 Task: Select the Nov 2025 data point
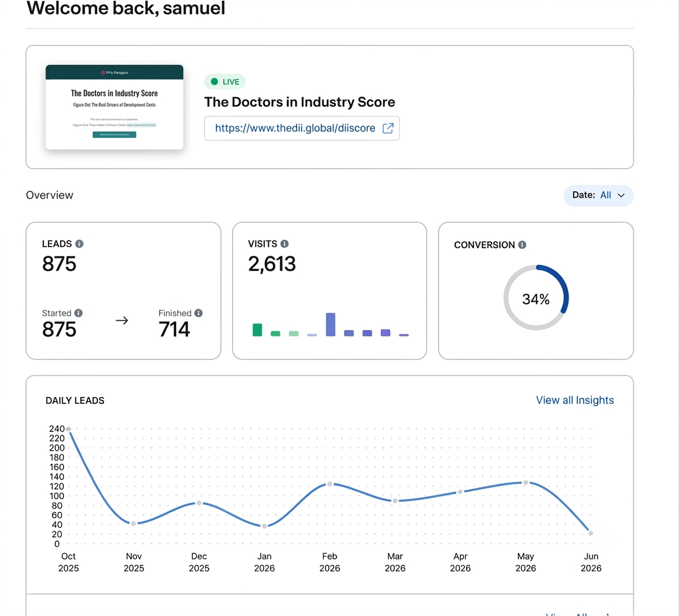(134, 524)
